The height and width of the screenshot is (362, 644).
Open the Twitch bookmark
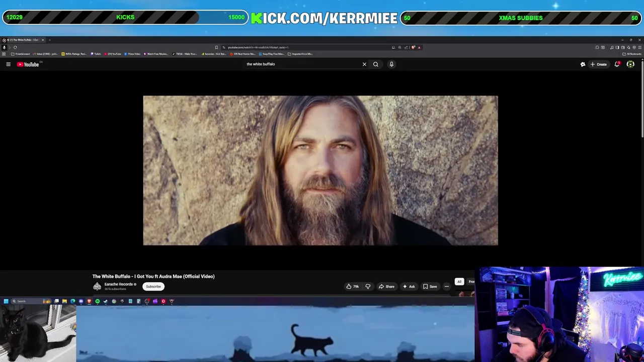(x=96, y=54)
